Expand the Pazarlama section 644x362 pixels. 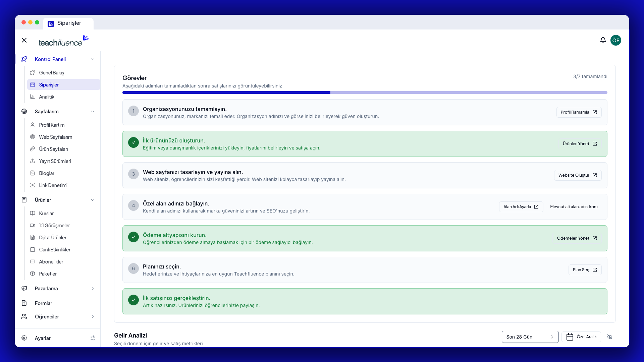pos(93,288)
